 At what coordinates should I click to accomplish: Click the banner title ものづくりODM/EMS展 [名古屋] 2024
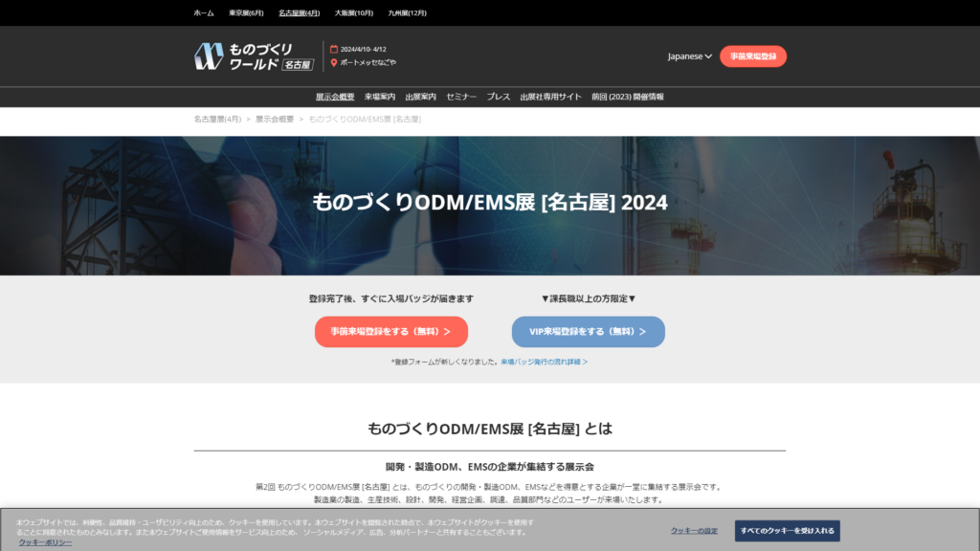[490, 203]
